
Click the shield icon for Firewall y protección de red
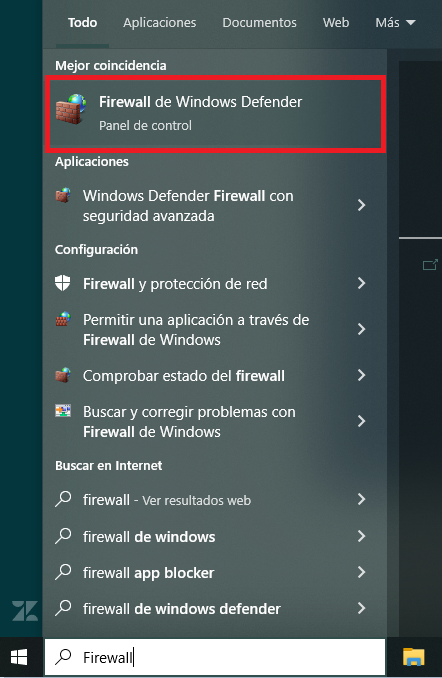pos(63,283)
